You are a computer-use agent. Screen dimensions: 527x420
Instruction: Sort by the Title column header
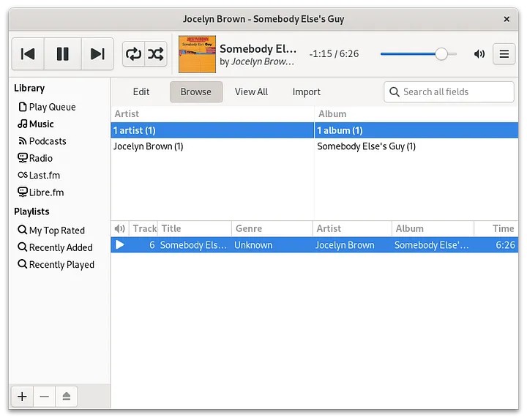coord(195,228)
